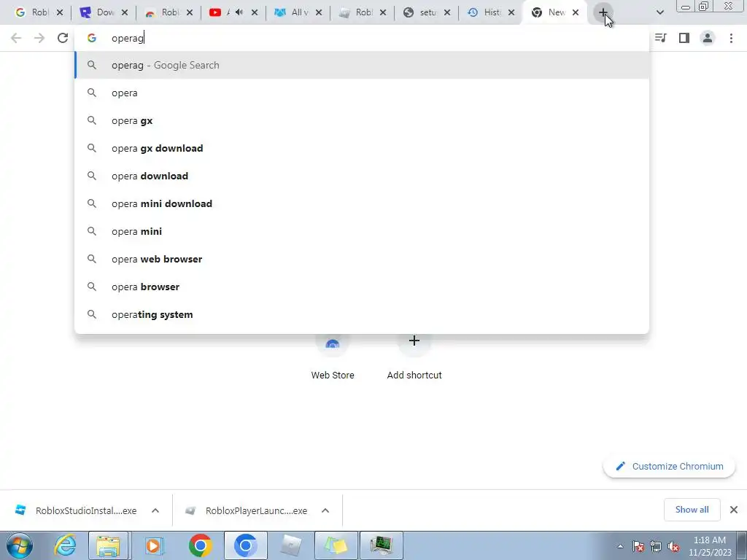Click the volume muted tray icon
747x560 pixels.
point(673,546)
